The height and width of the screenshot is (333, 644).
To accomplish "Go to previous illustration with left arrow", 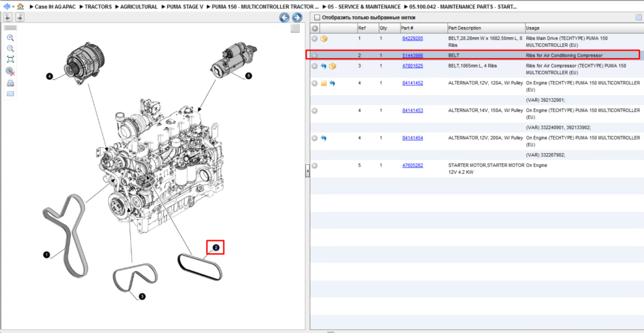I will click(x=284, y=17).
